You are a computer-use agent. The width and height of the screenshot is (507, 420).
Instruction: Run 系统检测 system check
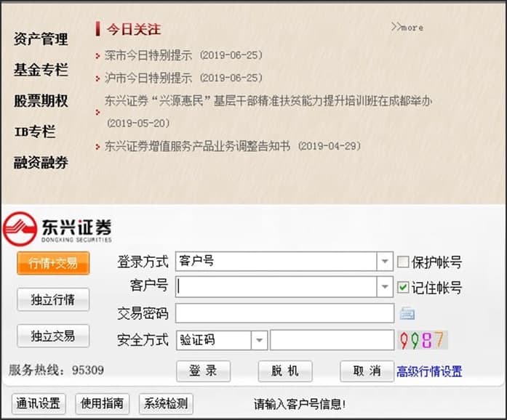pos(166,403)
